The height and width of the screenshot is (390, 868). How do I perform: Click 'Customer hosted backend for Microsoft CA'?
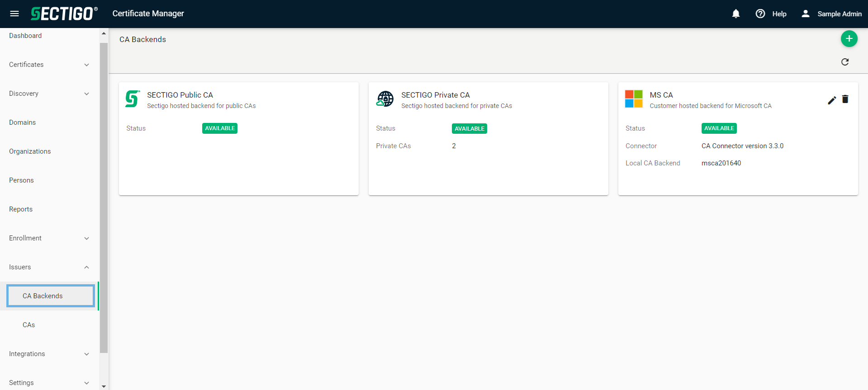(x=711, y=106)
